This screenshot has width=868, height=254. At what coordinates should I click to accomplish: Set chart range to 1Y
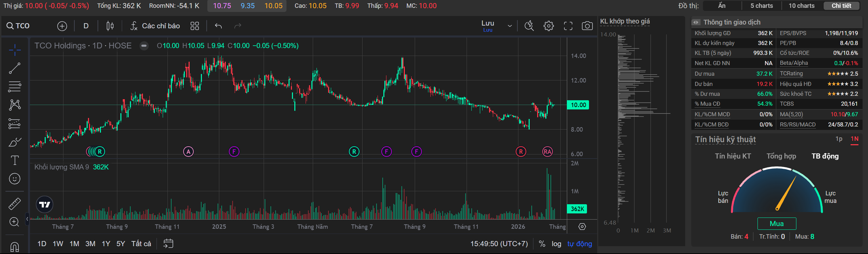coord(106,244)
